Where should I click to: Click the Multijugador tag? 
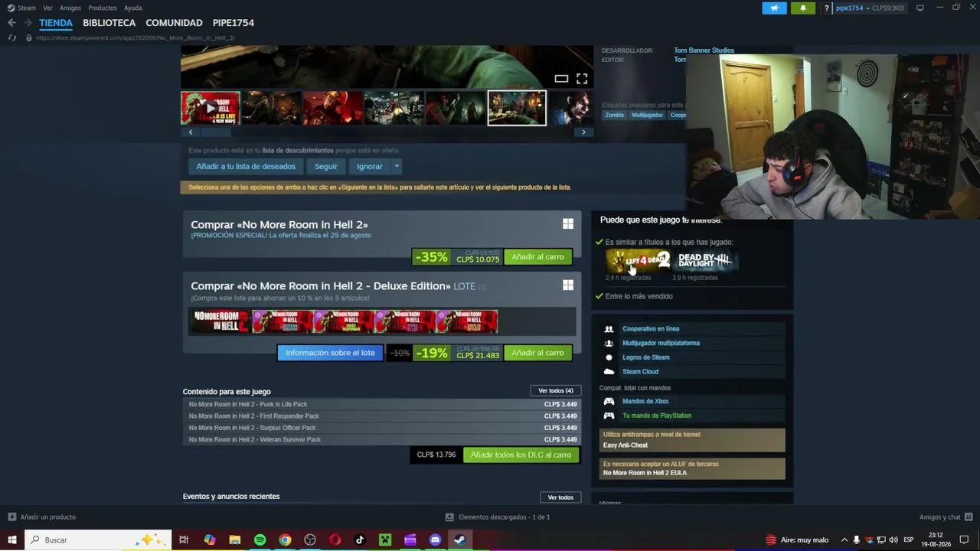647,115
